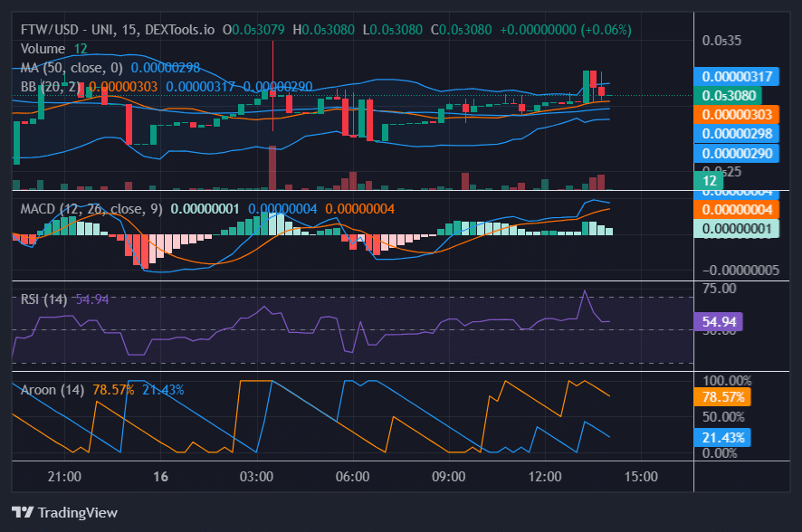Click the orange MACD signal label 0.00000004

[737, 210]
